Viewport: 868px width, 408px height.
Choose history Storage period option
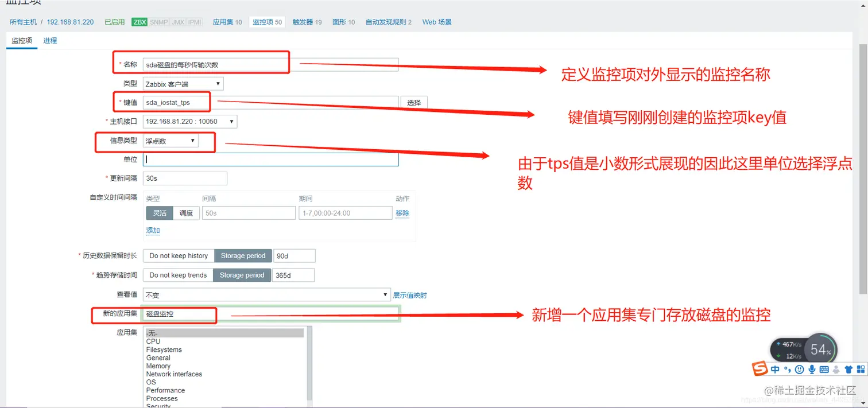[x=243, y=256]
